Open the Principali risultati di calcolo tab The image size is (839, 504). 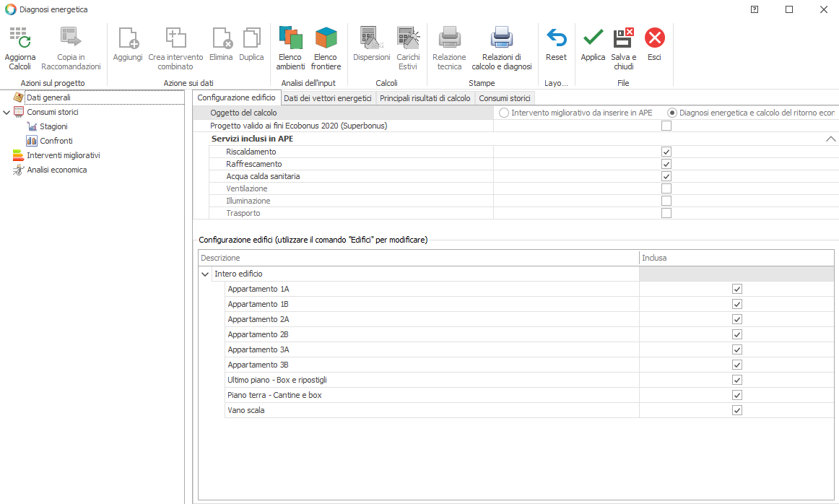(x=425, y=98)
